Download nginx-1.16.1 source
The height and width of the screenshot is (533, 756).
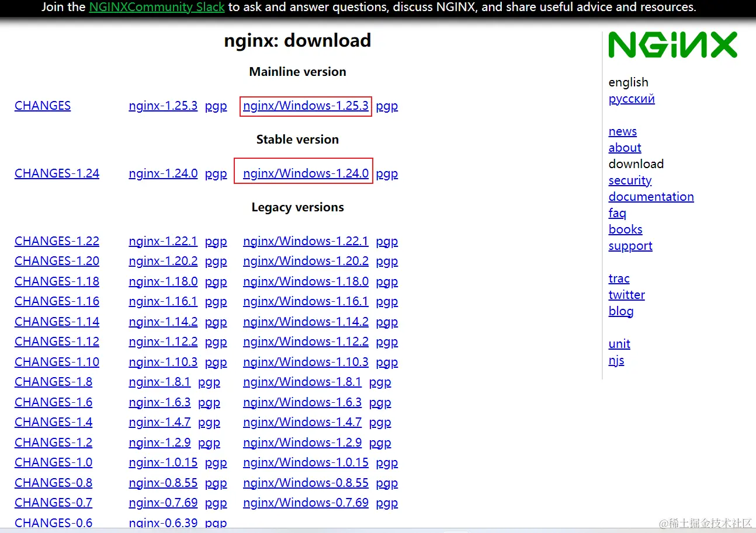tap(163, 301)
